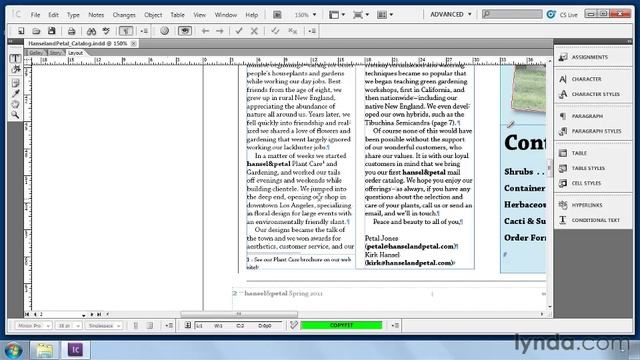Switch to the Layout tab
Screen dimensions: 640x360
point(76,53)
